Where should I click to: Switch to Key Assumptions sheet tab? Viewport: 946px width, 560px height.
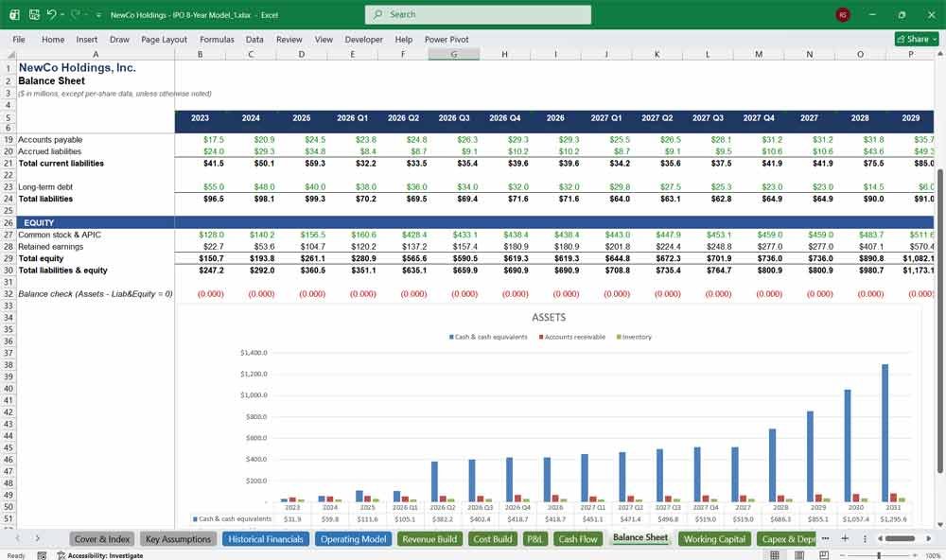tap(178, 539)
